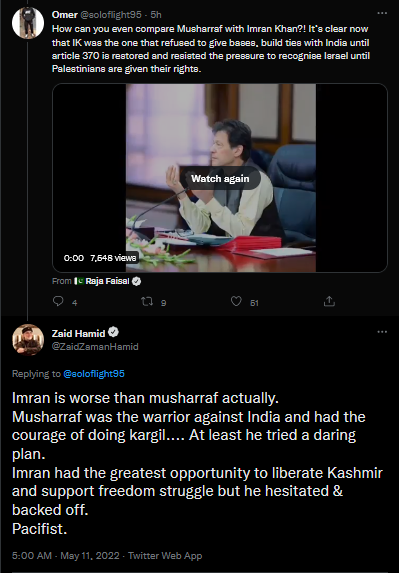Click the 5:00 AM · May 11, 2022 timestamp
The image size is (399, 573).
[x=66, y=556]
